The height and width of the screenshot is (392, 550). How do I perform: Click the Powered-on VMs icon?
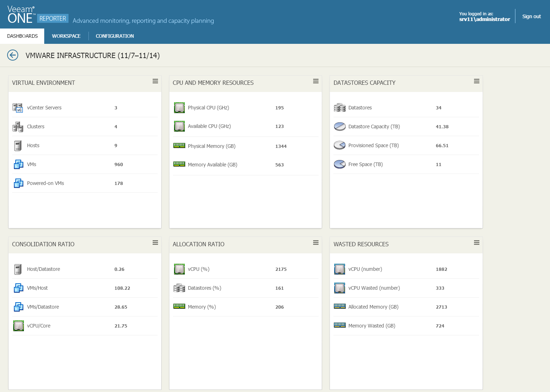[19, 183]
